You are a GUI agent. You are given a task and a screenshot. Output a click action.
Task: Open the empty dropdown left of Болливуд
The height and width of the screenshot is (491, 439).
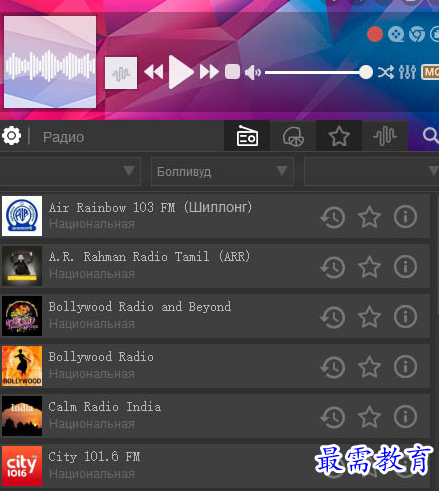point(70,172)
